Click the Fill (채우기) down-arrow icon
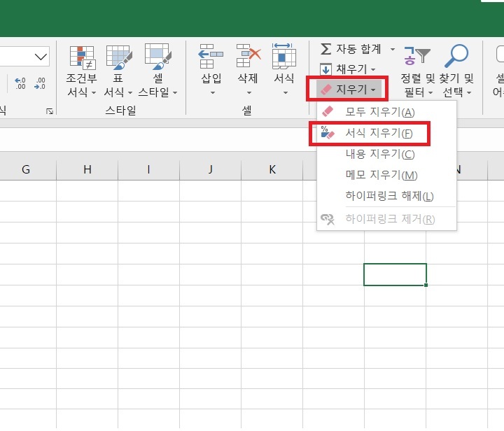Viewport: 504px width, 431px height. coord(325,69)
